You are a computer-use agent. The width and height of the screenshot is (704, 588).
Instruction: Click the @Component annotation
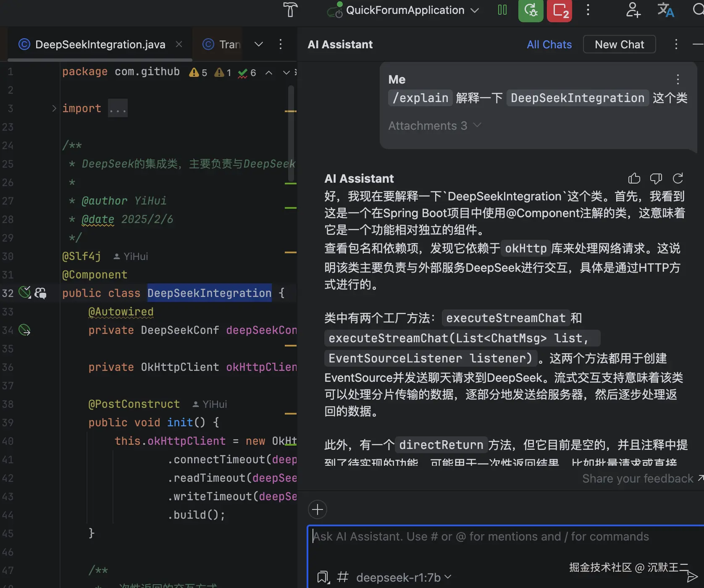click(x=95, y=275)
